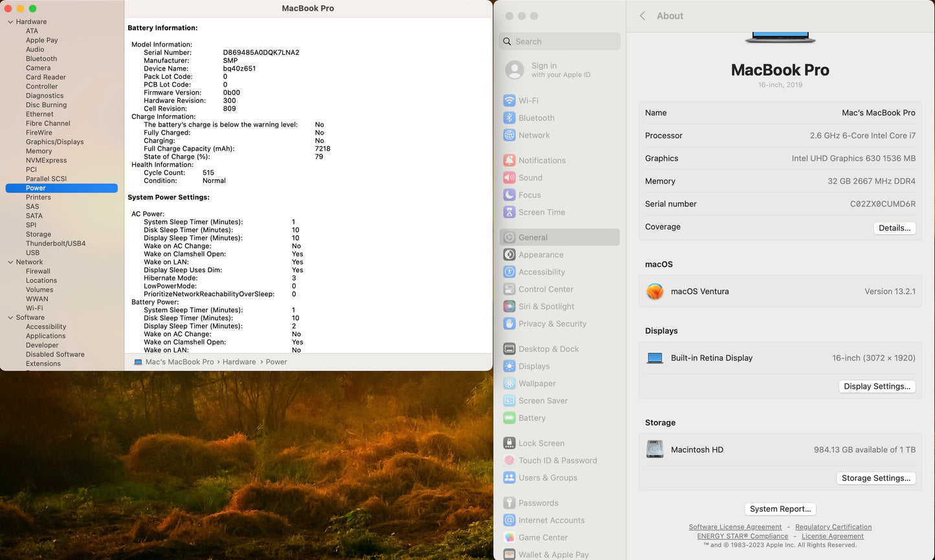Click the Macintosh HD drive icon
Image resolution: width=935 pixels, height=560 pixels.
(655, 449)
